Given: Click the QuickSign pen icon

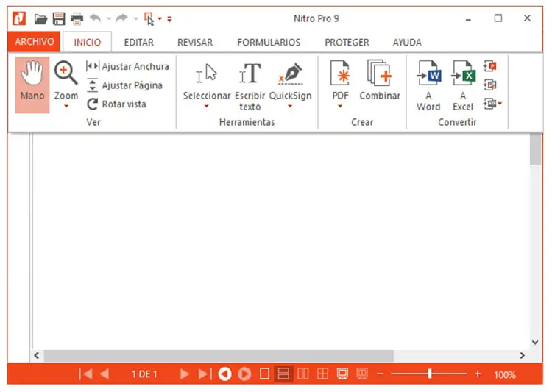Looking at the screenshot, I should [x=290, y=74].
